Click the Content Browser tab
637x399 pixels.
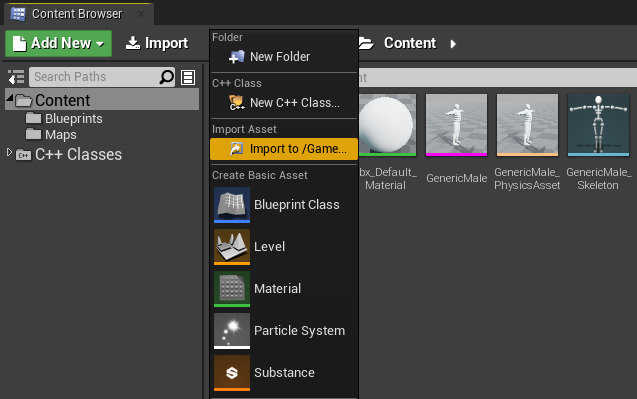tap(78, 14)
